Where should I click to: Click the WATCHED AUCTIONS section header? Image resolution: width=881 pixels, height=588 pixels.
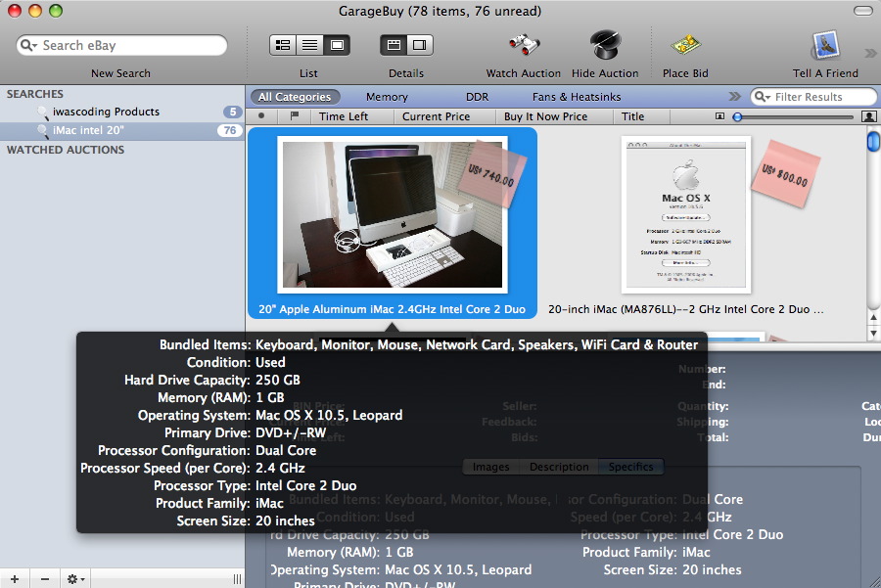click(66, 150)
